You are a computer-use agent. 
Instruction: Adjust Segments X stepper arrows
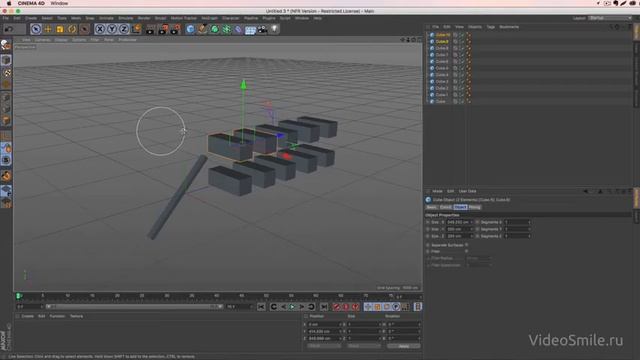[x=529, y=222]
